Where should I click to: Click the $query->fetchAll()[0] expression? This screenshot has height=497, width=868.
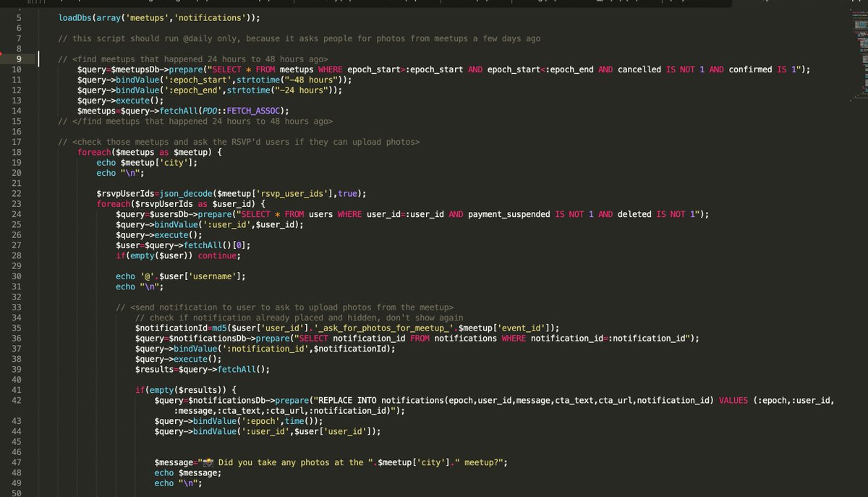(195, 245)
